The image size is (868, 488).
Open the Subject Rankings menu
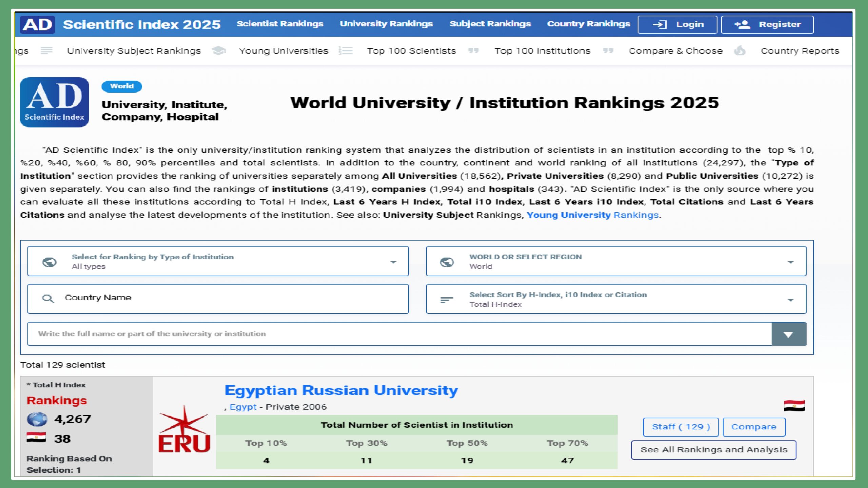coord(490,24)
